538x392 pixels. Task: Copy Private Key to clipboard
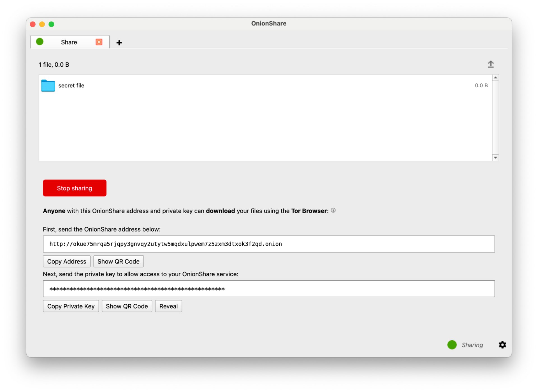point(71,306)
